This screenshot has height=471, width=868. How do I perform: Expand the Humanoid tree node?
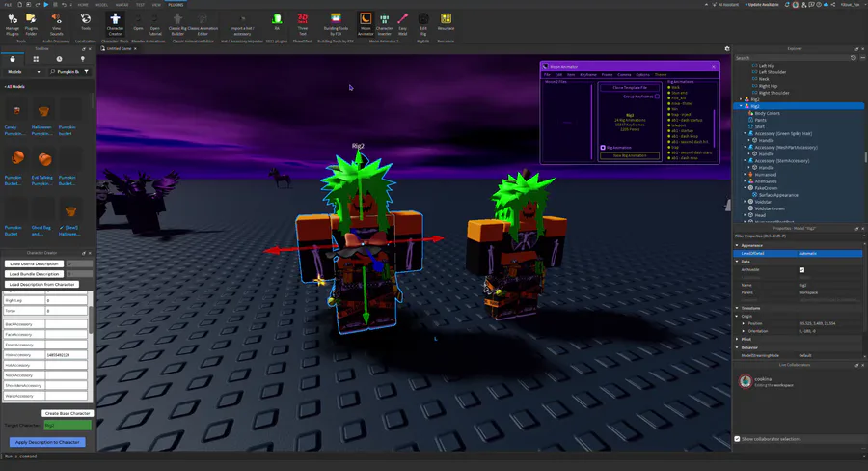point(746,175)
